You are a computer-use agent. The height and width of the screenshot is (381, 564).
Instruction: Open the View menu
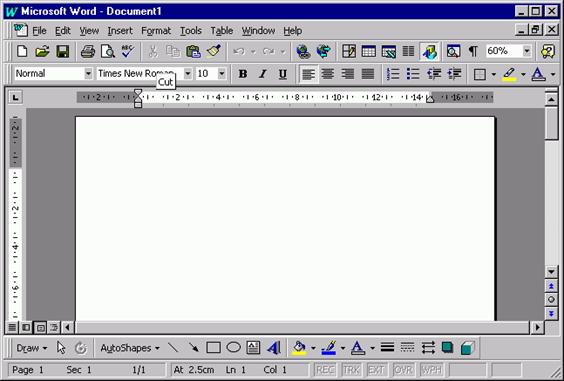[89, 31]
